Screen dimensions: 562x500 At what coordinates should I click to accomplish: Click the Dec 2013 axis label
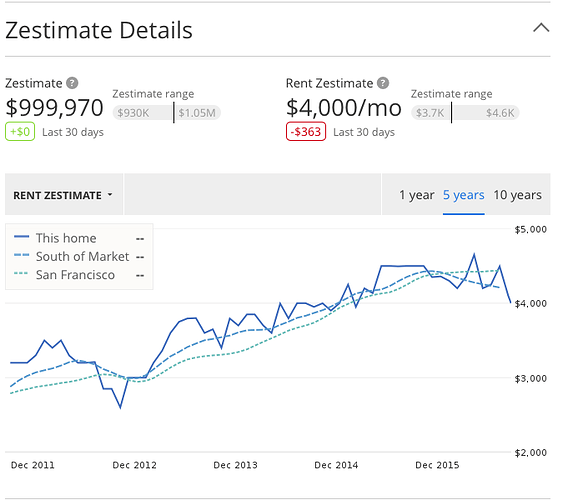pos(235,465)
